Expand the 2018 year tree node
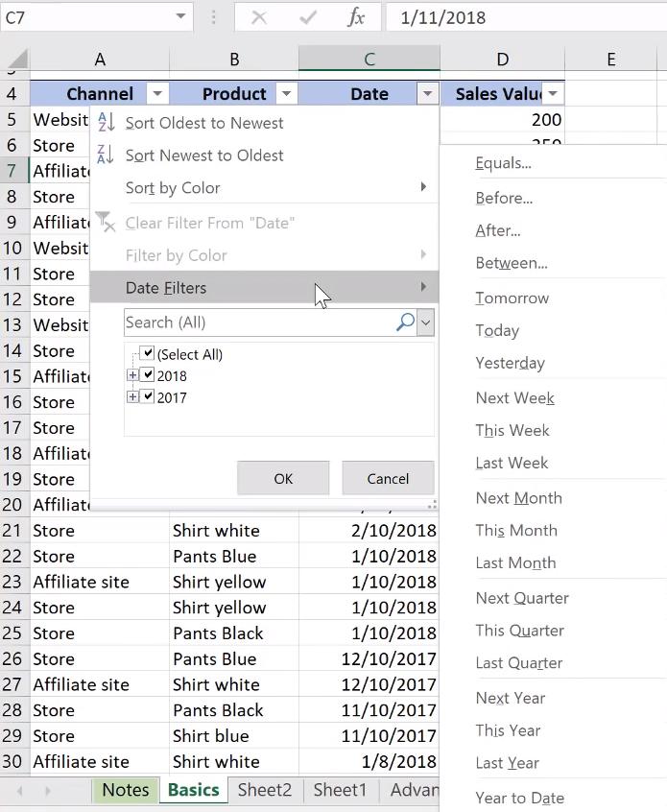 click(132, 375)
